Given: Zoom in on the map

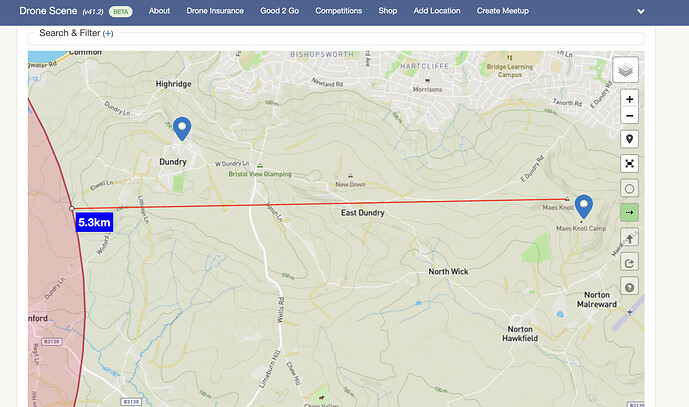Looking at the screenshot, I should point(629,99).
